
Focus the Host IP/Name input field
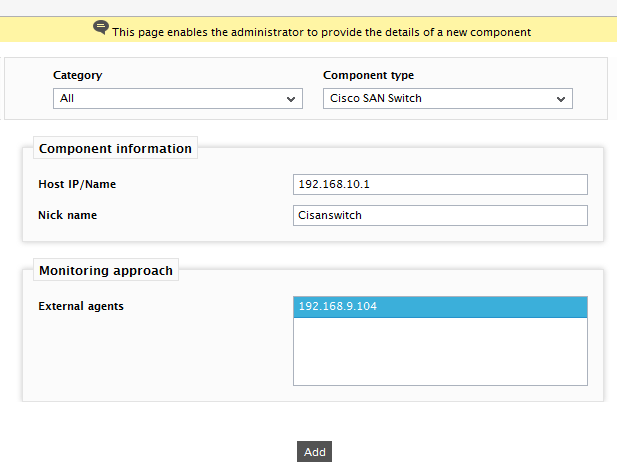(x=440, y=184)
